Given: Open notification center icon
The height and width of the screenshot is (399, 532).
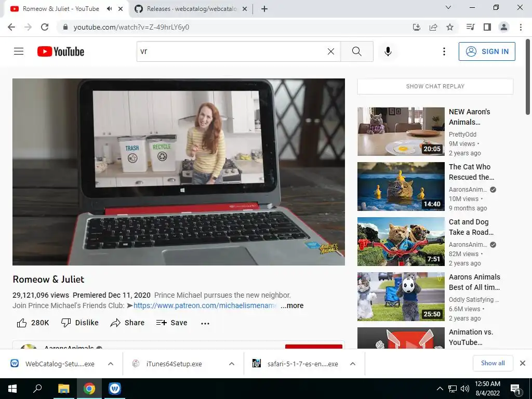Looking at the screenshot, I should 515,389.
